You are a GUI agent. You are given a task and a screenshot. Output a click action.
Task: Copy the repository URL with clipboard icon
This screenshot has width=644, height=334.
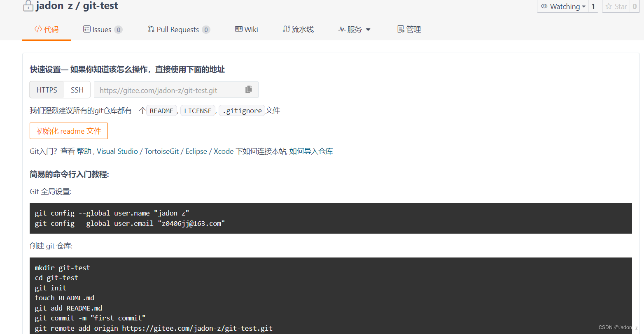point(248,89)
